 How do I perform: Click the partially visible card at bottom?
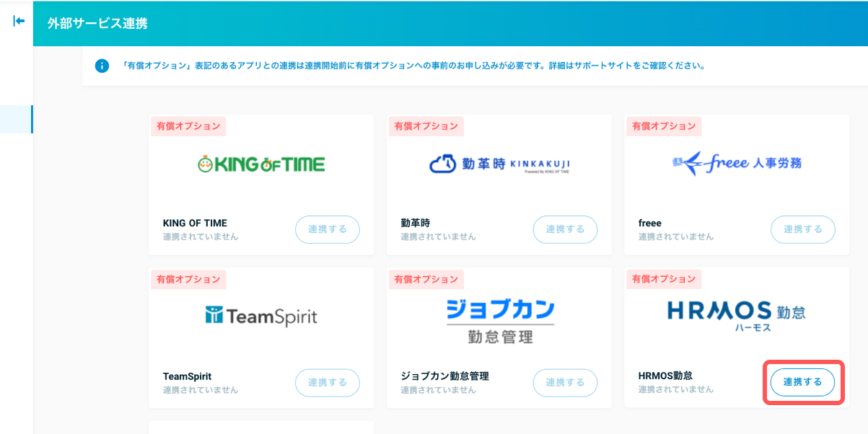(261, 428)
